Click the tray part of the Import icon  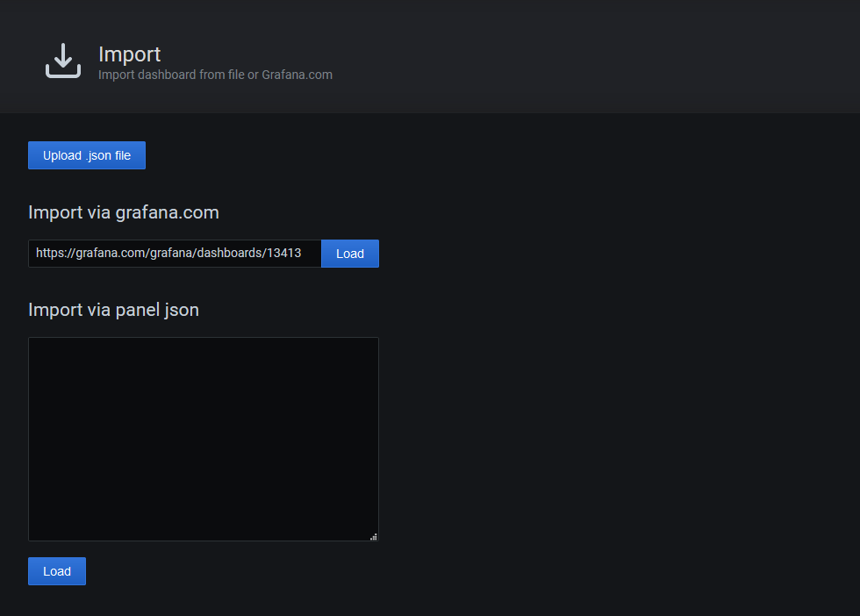63,73
